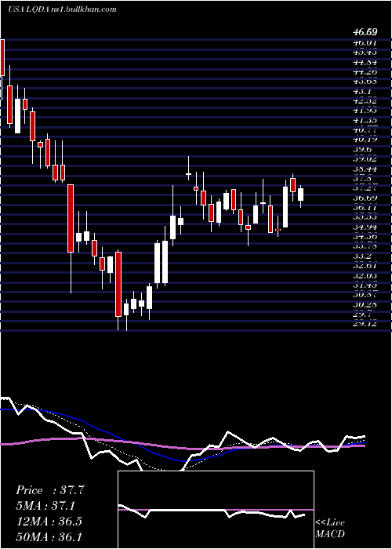The image size is (392, 549).
Task: Click inside the Live MACD inset chart
Action: (216, 510)
